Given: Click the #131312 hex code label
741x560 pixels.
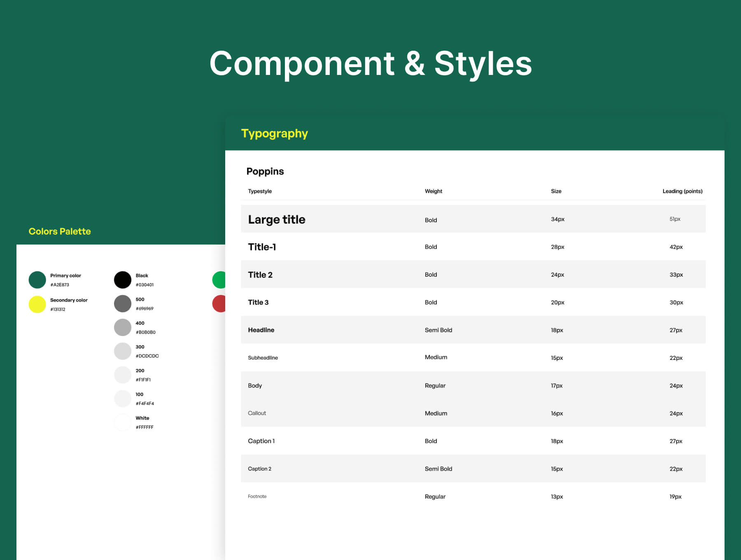Looking at the screenshot, I should point(58,310).
